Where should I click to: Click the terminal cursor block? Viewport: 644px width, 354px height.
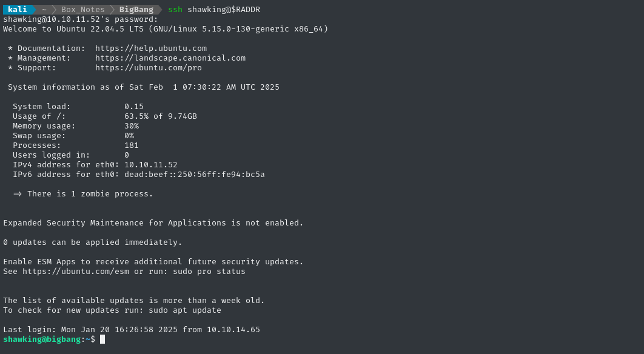[x=102, y=339]
